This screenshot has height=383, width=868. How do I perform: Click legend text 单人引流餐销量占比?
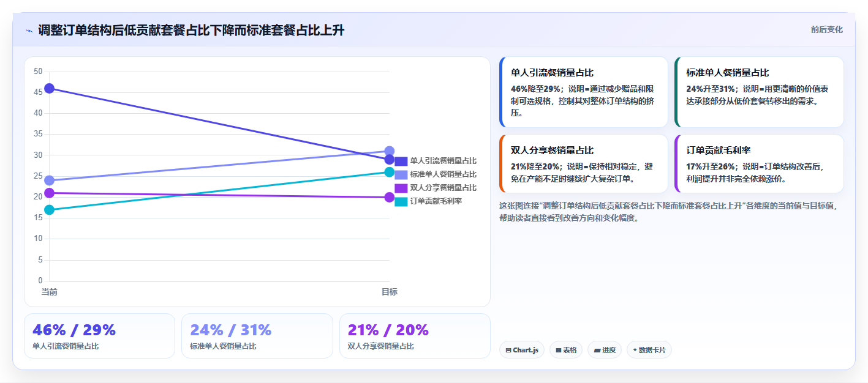point(443,161)
